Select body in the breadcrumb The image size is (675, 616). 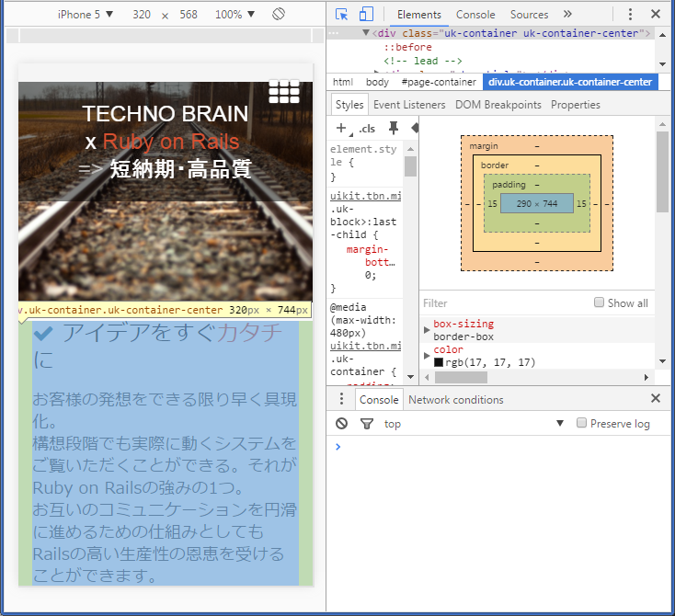[x=377, y=82]
